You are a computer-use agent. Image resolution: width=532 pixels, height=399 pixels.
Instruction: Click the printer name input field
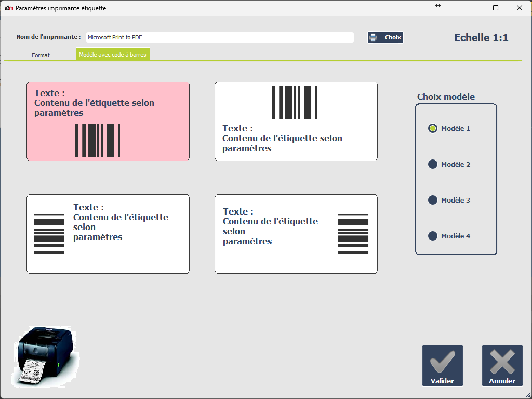click(x=220, y=37)
